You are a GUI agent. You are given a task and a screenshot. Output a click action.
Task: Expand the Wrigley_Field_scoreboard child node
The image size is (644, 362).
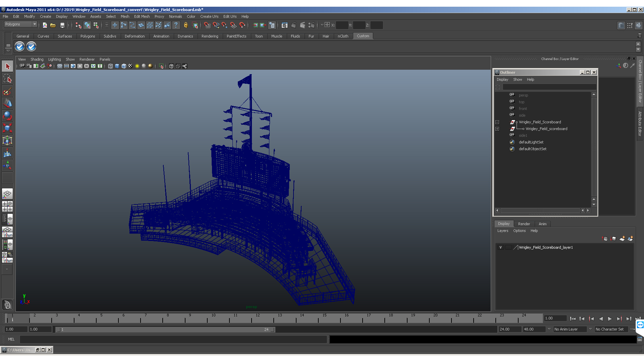click(x=497, y=129)
